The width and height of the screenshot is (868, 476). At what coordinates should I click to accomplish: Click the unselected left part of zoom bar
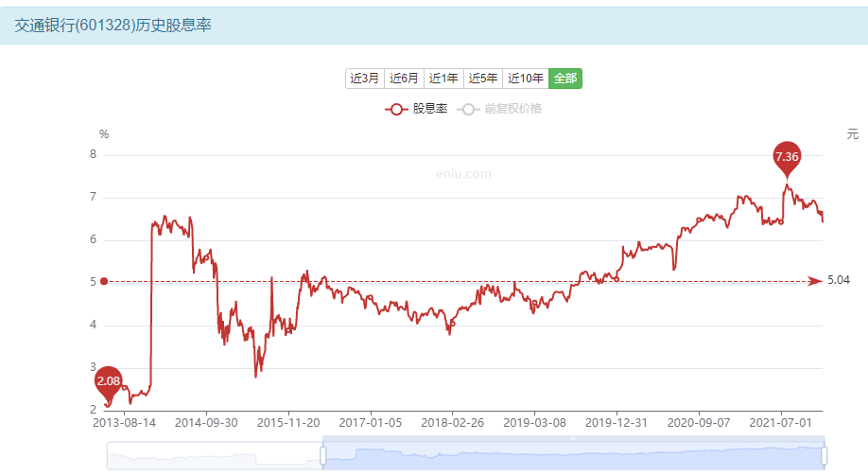[215, 455]
